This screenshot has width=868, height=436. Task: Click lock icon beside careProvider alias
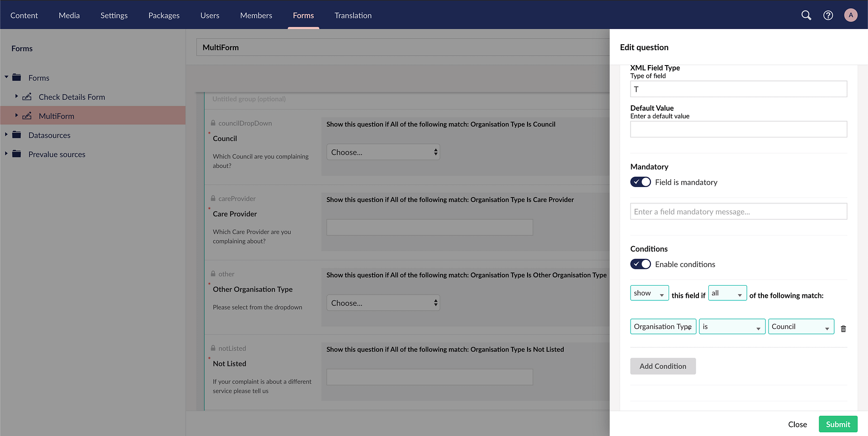click(x=213, y=198)
